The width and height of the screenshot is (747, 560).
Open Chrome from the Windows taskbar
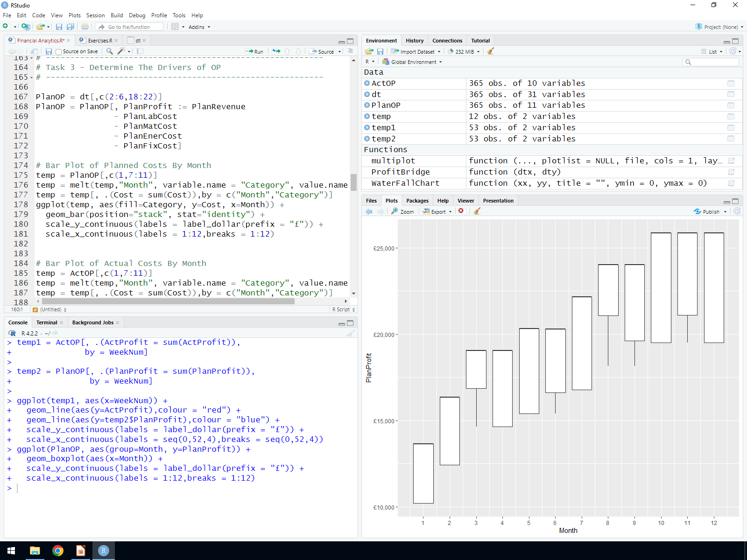point(58,551)
